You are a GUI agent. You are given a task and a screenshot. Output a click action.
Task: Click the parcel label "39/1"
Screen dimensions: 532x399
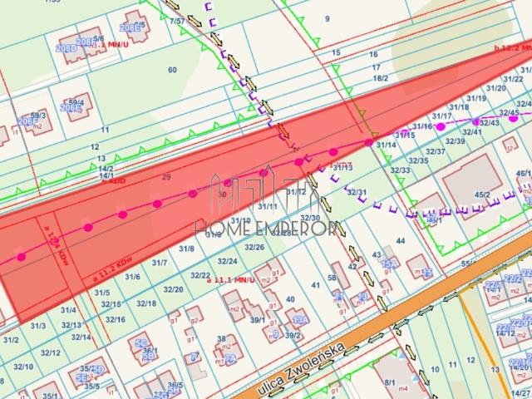pyautogui.click(x=258, y=320)
